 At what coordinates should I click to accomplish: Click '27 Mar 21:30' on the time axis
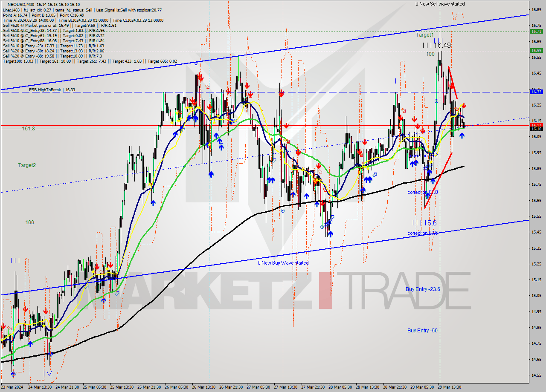[313, 387]
